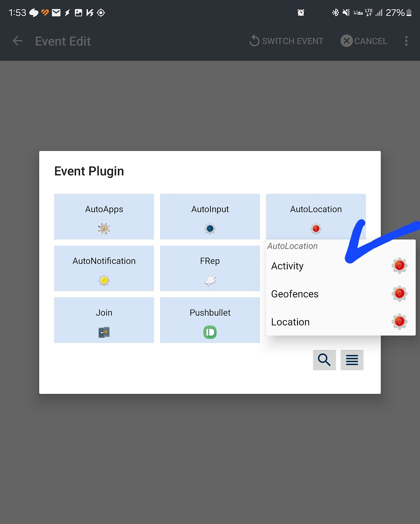The image size is (420, 524).
Task: Open the three-dot overflow menu
Action: click(x=406, y=41)
